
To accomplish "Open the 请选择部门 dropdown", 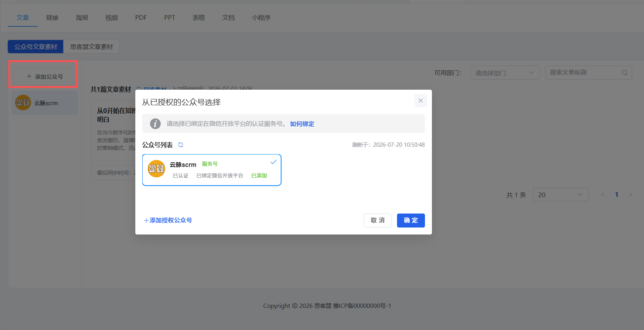I will pos(505,73).
